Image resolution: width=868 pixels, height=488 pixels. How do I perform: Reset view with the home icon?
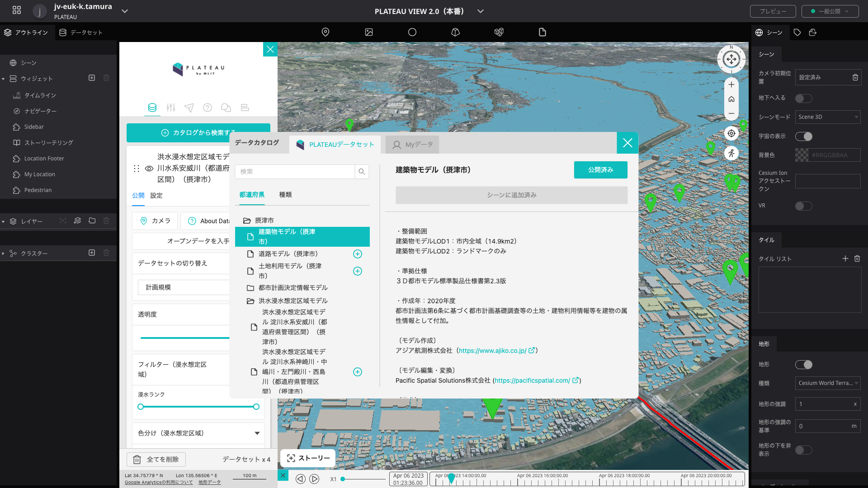pyautogui.click(x=731, y=99)
